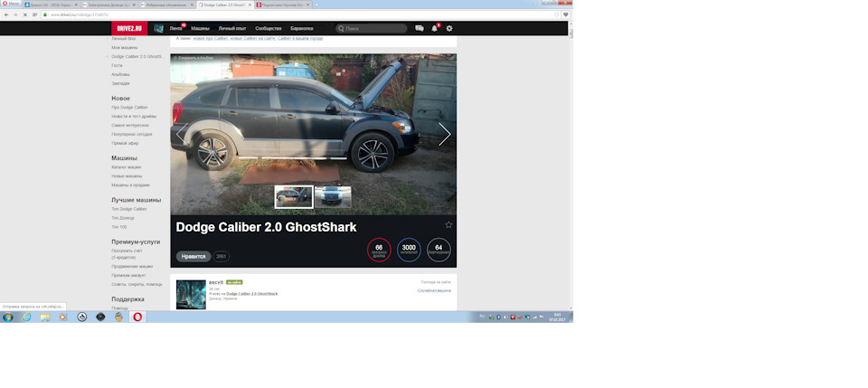Click the 66 drive progress circle
Image resolution: width=868 pixels, height=388 pixels.
[x=379, y=250]
